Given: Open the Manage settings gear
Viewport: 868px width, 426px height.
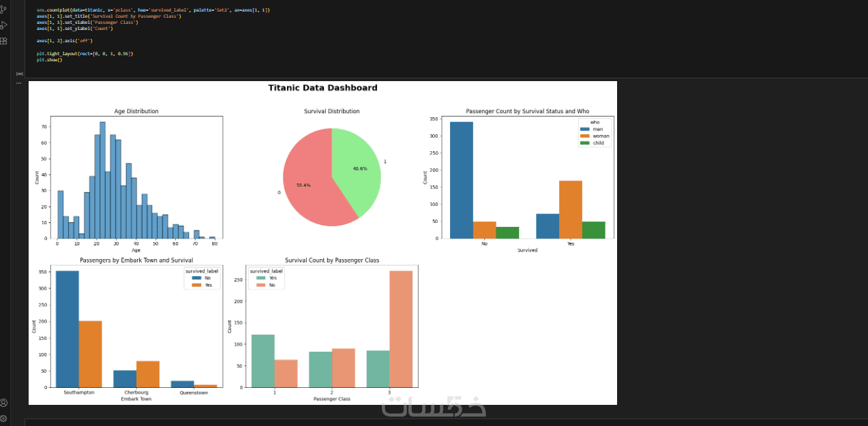Looking at the screenshot, I should pyautogui.click(x=4, y=418).
